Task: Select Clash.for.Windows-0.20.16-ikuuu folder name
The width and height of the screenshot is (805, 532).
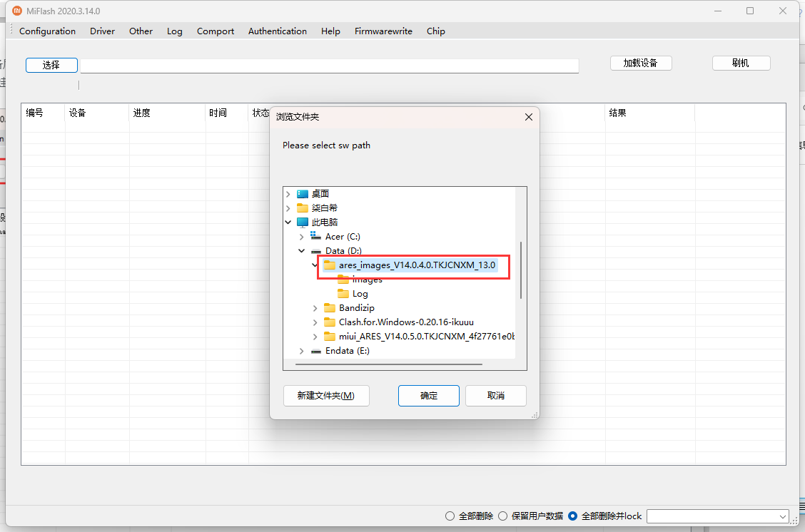Action: click(406, 322)
